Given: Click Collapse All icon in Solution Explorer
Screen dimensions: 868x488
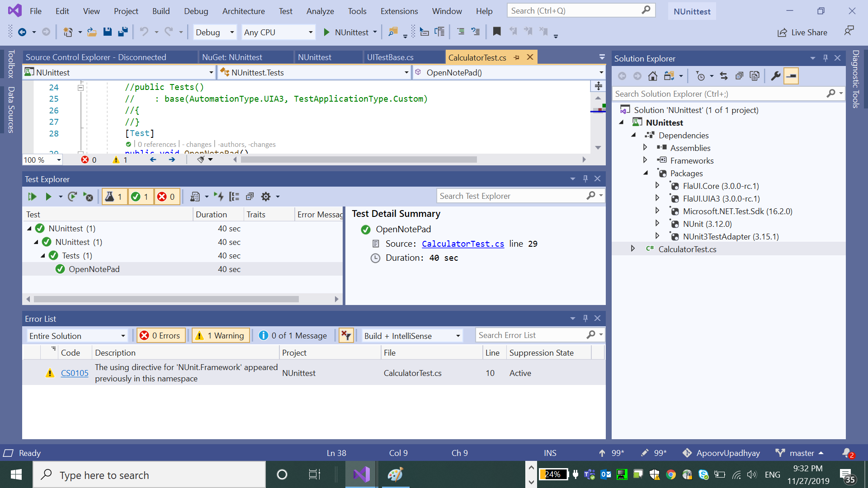Looking at the screenshot, I should pos(739,76).
